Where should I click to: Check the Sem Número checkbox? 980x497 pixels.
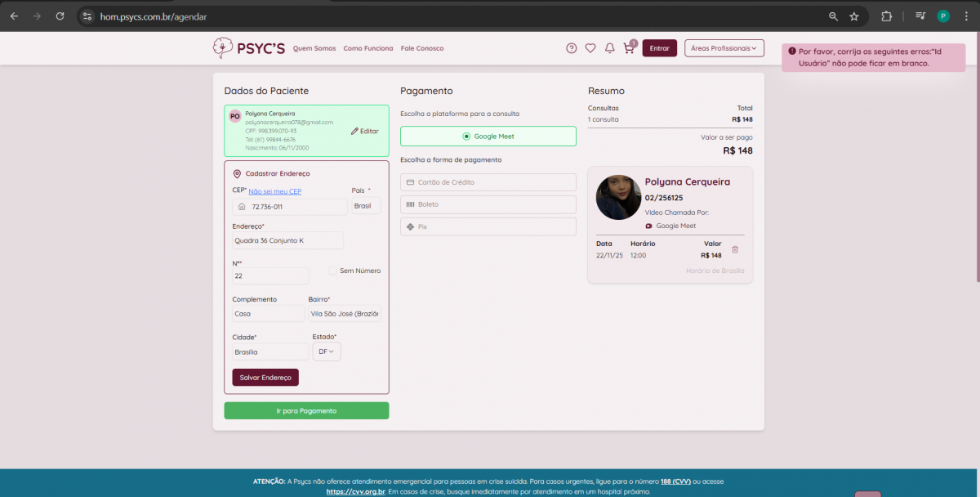pyautogui.click(x=332, y=271)
